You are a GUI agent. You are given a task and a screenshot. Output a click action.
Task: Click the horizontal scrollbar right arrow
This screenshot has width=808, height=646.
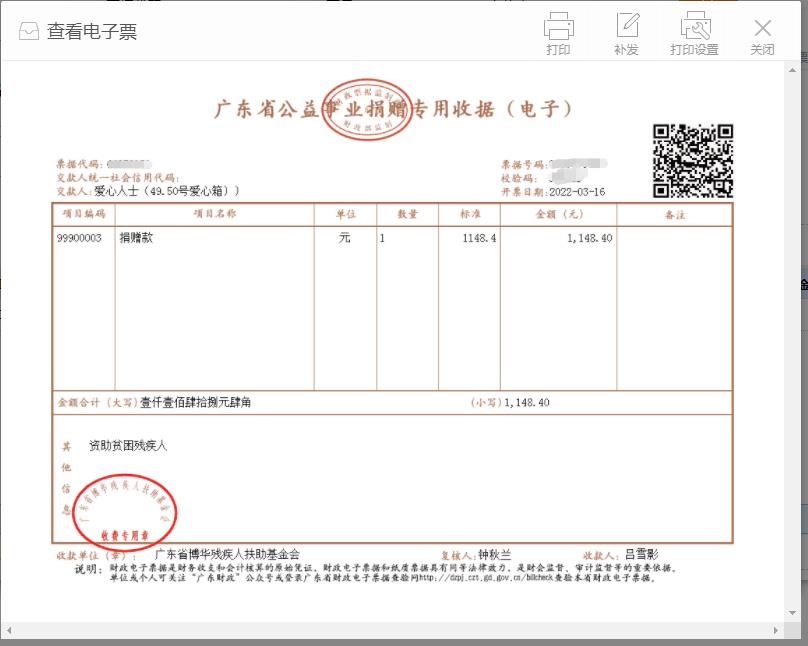tap(774, 630)
